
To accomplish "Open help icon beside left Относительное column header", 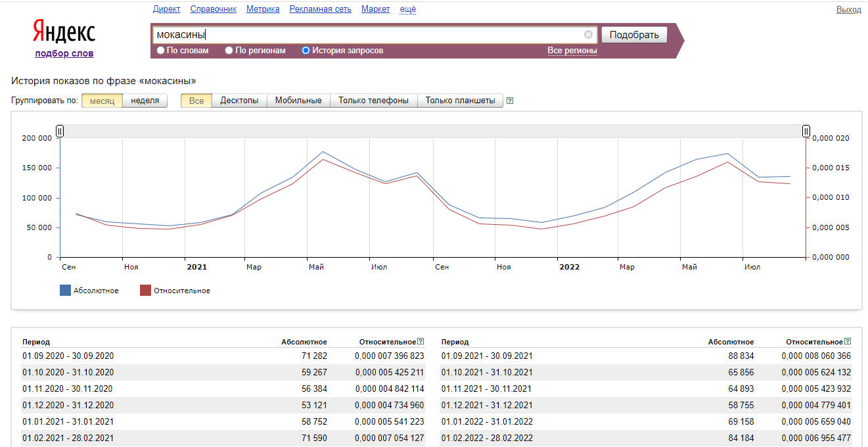I will 421,342.
